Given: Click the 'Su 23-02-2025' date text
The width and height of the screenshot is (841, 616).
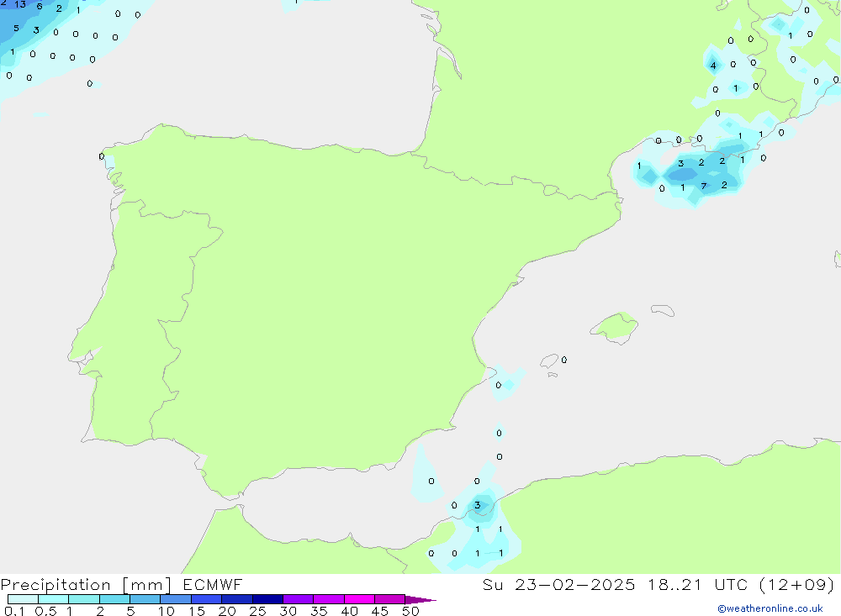Looking at the screenshot, I should (558, 584).
